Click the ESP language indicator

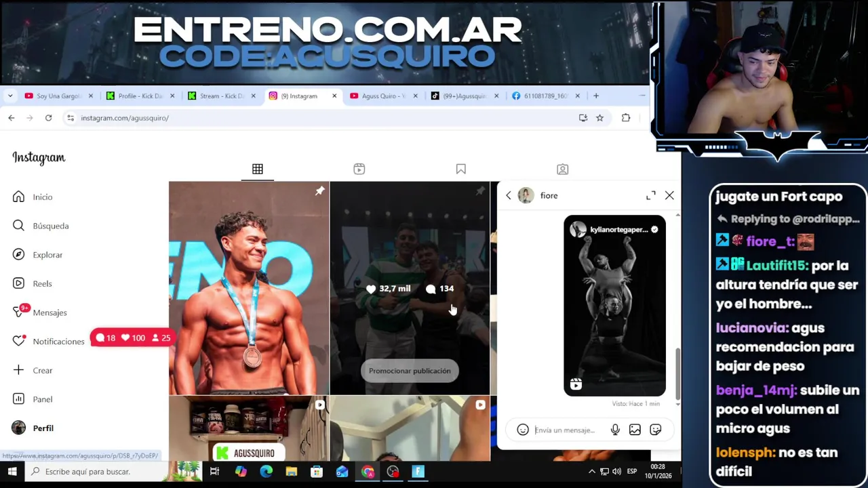tap(632, 472)
